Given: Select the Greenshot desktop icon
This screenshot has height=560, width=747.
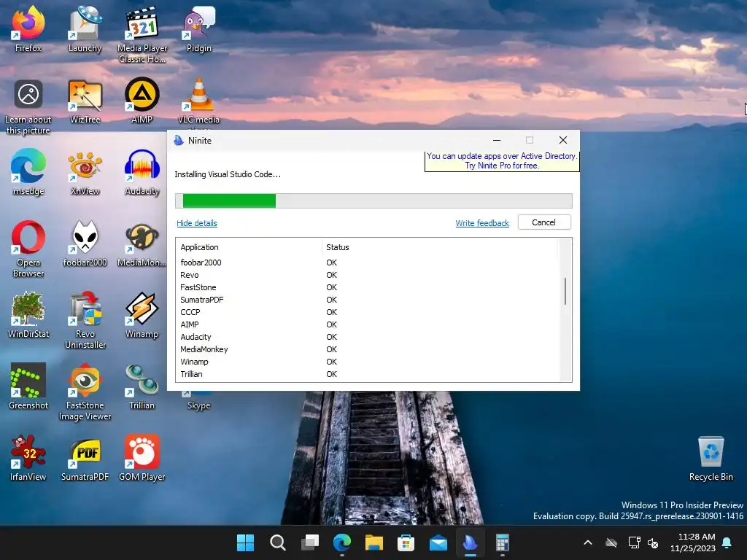Looking at the screenshot, I should 28,386.
